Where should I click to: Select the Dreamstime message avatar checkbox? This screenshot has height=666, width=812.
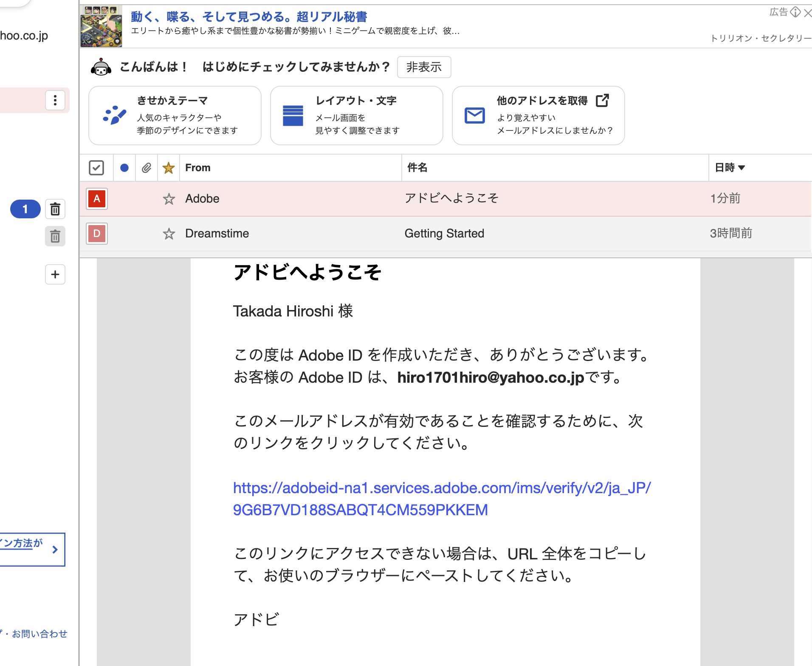click(x=97, y=234)
